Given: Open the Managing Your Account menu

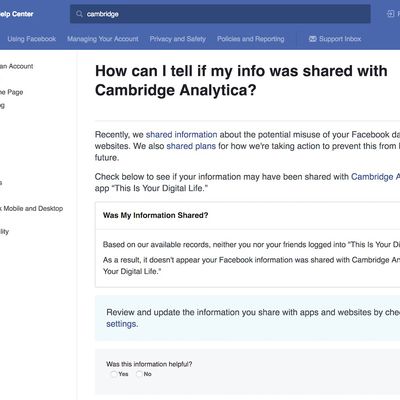Looking at the screenshot, I should pos(103,39).
